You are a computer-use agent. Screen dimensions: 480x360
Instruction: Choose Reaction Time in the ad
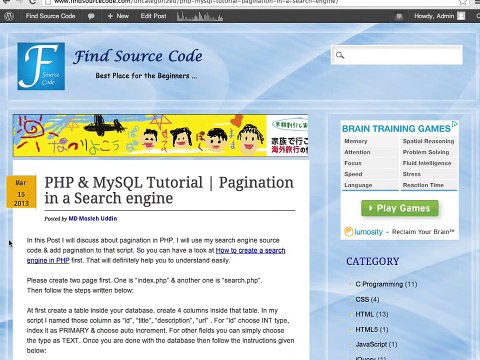point(423,185)
